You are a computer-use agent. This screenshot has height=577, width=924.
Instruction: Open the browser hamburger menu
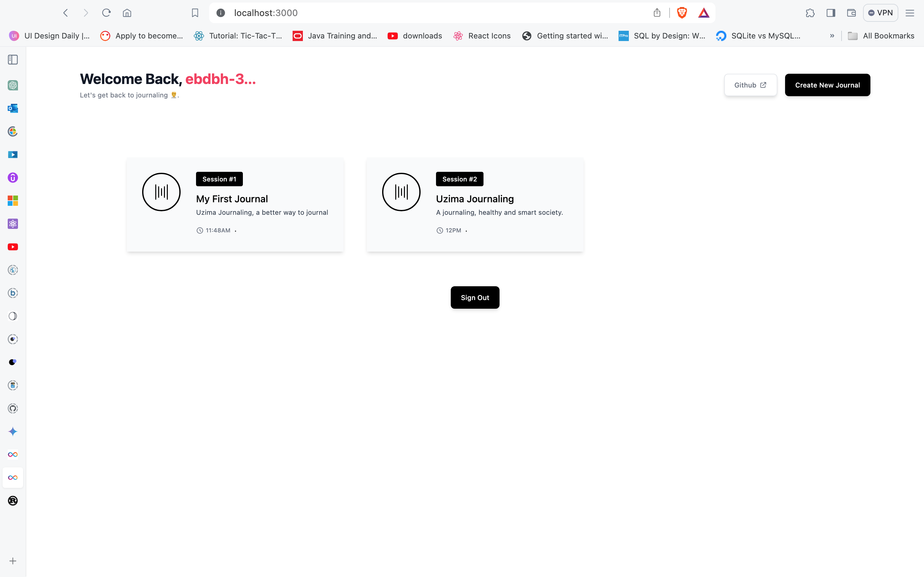pyautogui.click(x=910, y=13)
